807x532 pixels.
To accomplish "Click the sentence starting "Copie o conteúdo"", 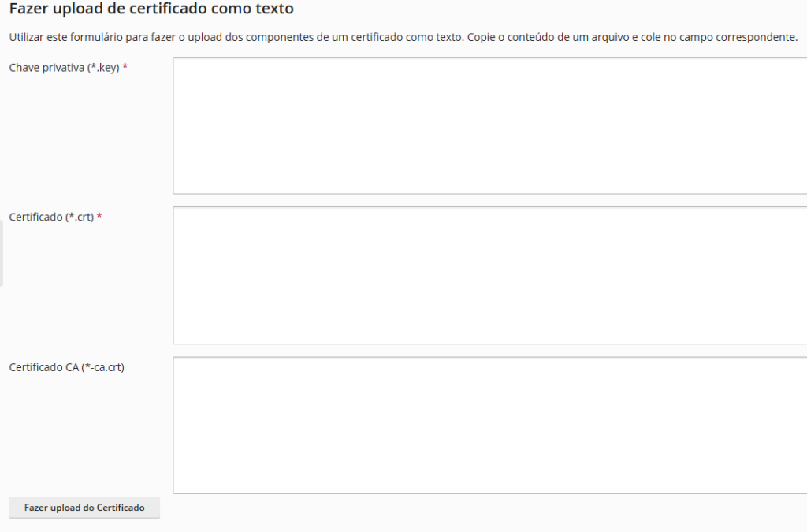I will pyautogui.click(x=632, y=37).
